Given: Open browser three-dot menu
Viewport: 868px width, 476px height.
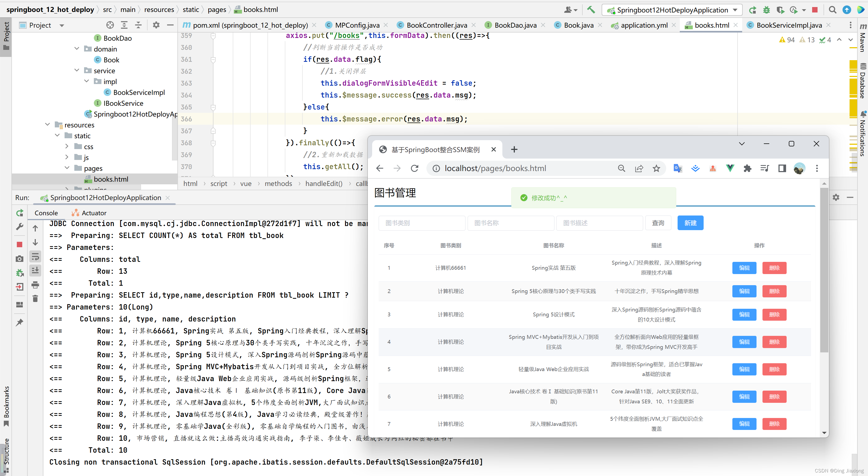Looking at the screenshot, I should click(816, 168).
